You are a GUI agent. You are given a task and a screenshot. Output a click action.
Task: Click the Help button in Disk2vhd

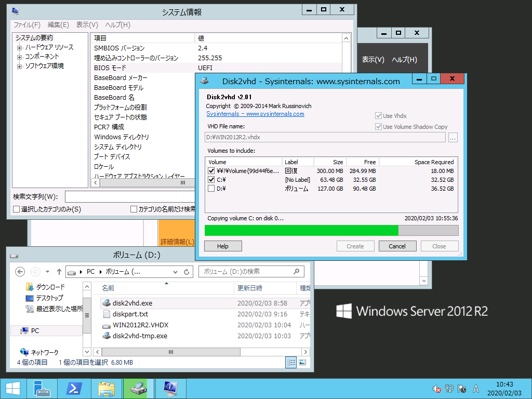coord(223,246)
